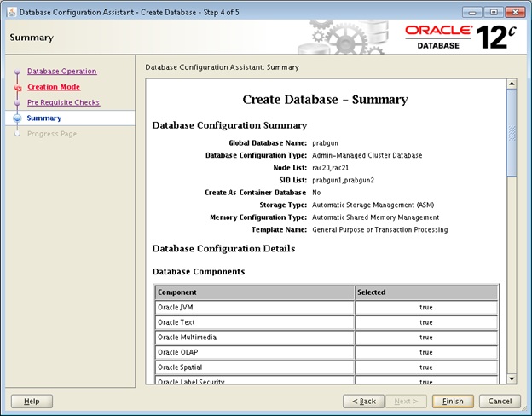Go to Creation Mode step
This screenshot has height=416, width=532.
(54, 87)
